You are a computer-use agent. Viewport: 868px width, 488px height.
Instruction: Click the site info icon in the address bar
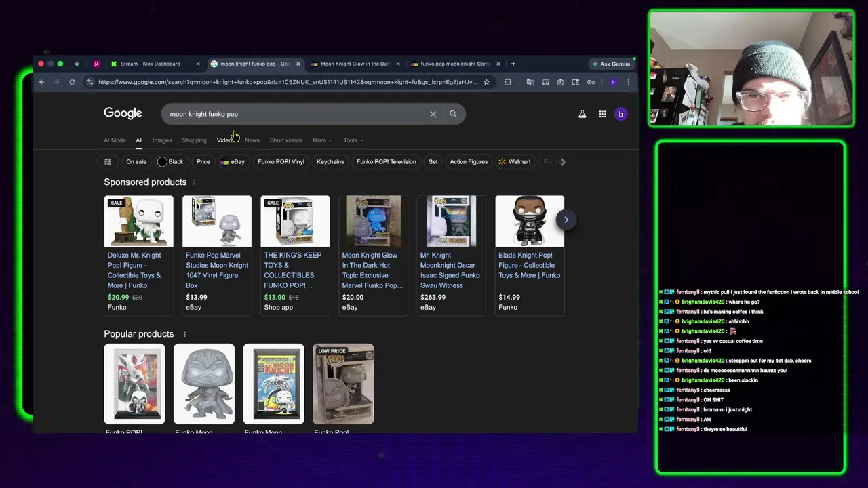coord(90,82)
